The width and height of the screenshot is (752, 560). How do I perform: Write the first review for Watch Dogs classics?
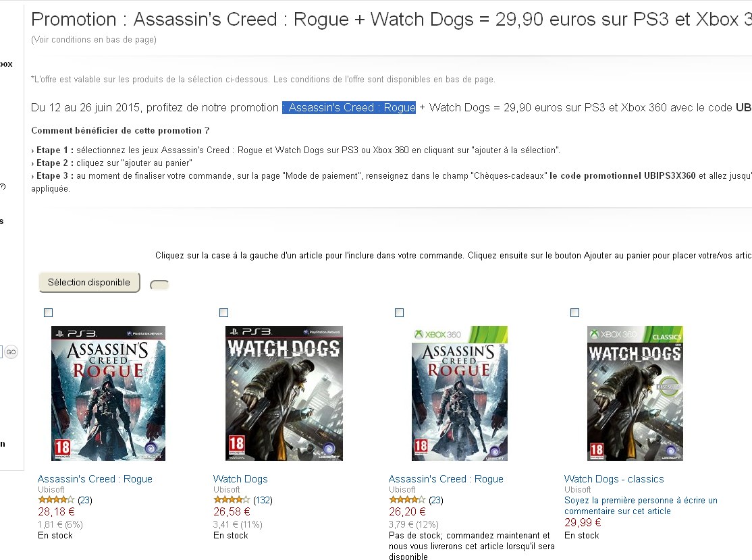pyautogui.click(x=641, y=505)
